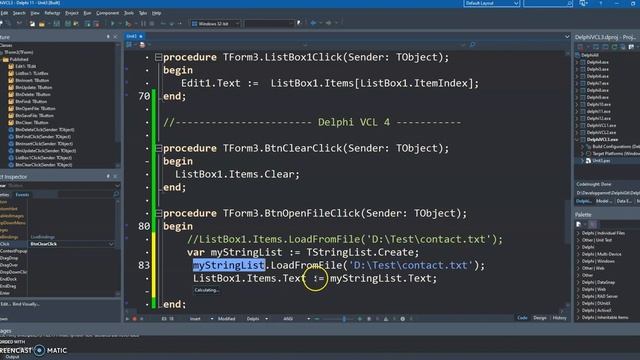Expand Delphi | Multi-Device palette category

[578, 254]
